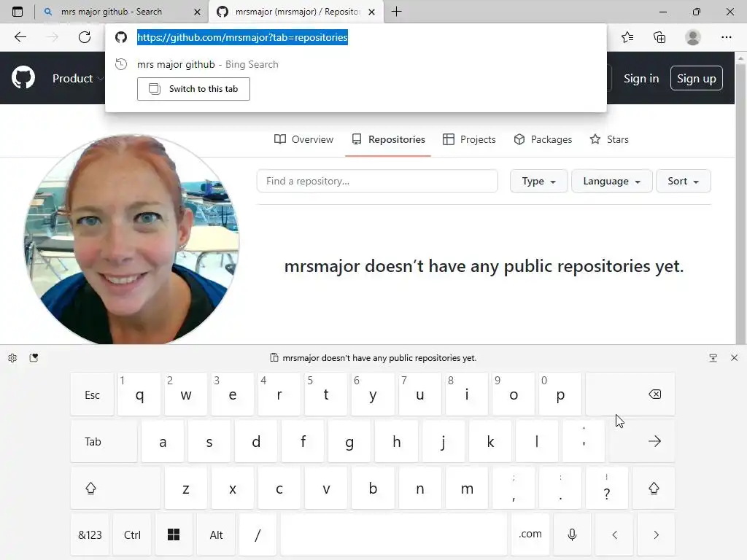
Task: Tap the Ctrl key on keyboard
Action: [133, 534]
